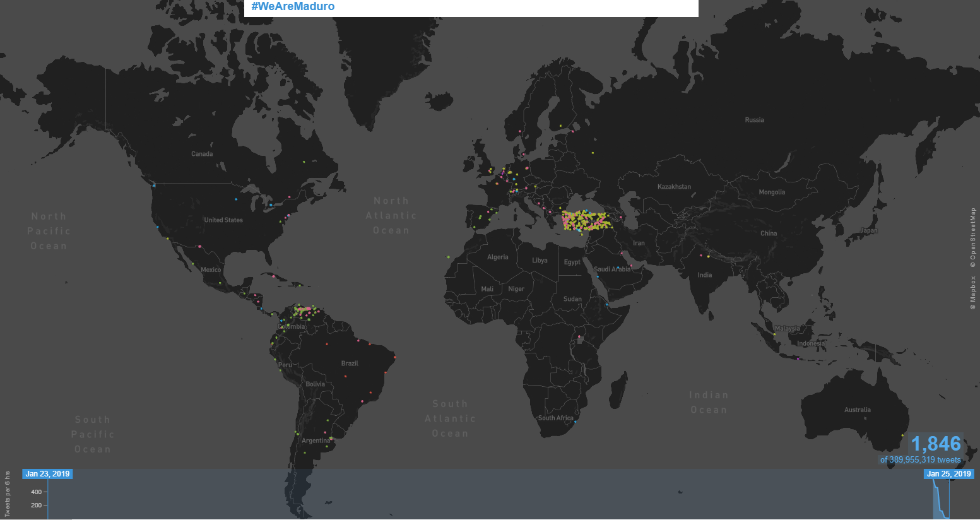This screenshot has width=980, height=520.
Task: Click the Australia label on the map
Action: tap(857, 410)
